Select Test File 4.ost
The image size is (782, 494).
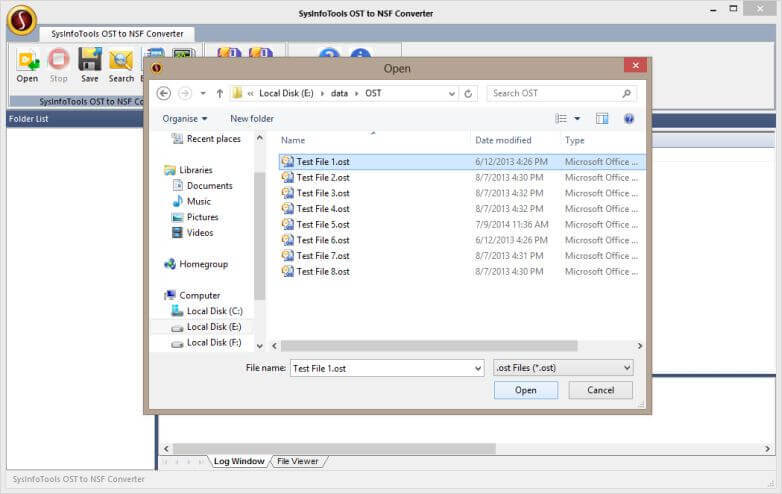click(323, 208)
